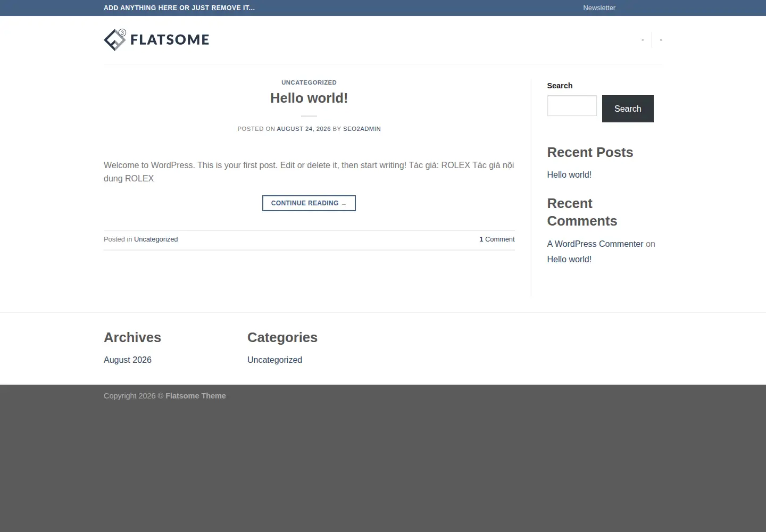Click the Flatsome logo in the header
The image size is (766, 532).
156,40
